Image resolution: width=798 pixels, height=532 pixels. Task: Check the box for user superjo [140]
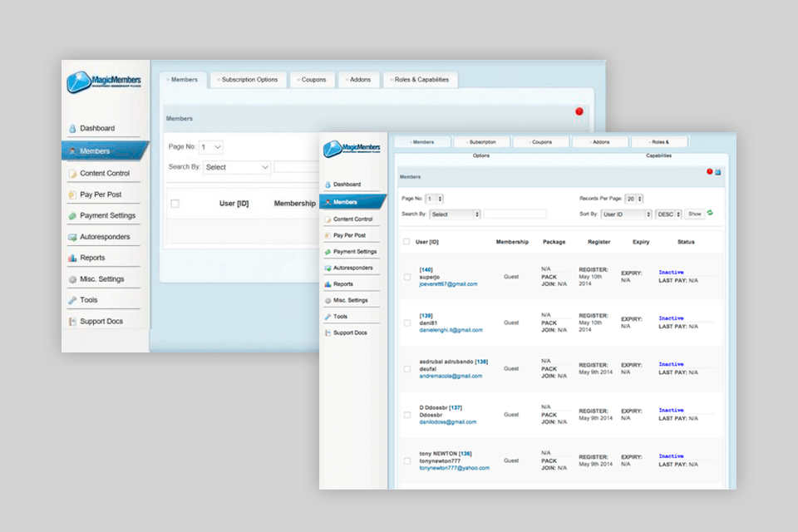click(407, 277)
